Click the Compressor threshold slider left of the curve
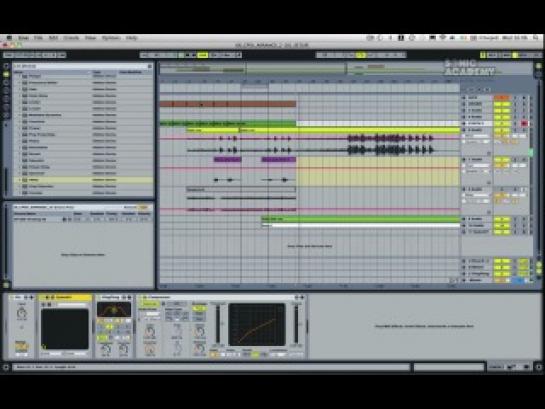The image size is (545, 409). tap(218, 325)
